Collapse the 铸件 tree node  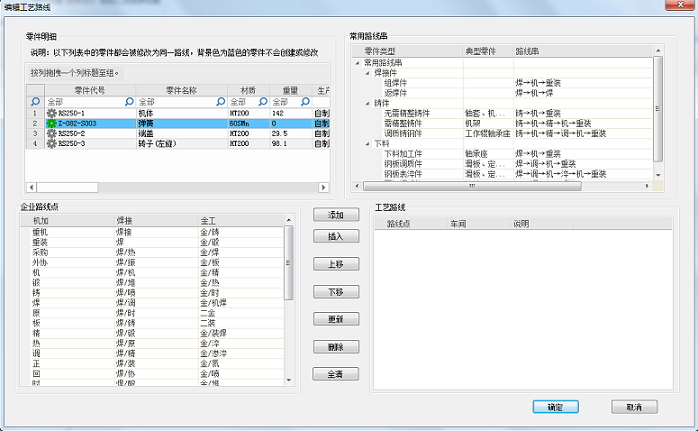click(368, 103)
